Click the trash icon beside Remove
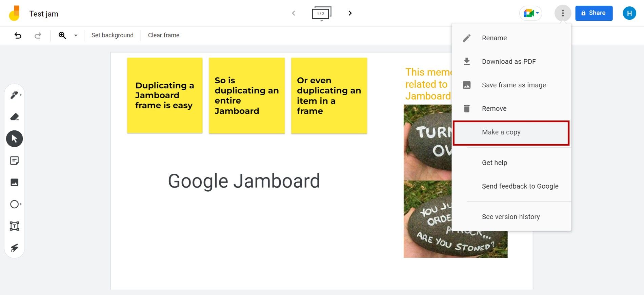The height and width of the screenshot is (295, 644). point(467,109)
